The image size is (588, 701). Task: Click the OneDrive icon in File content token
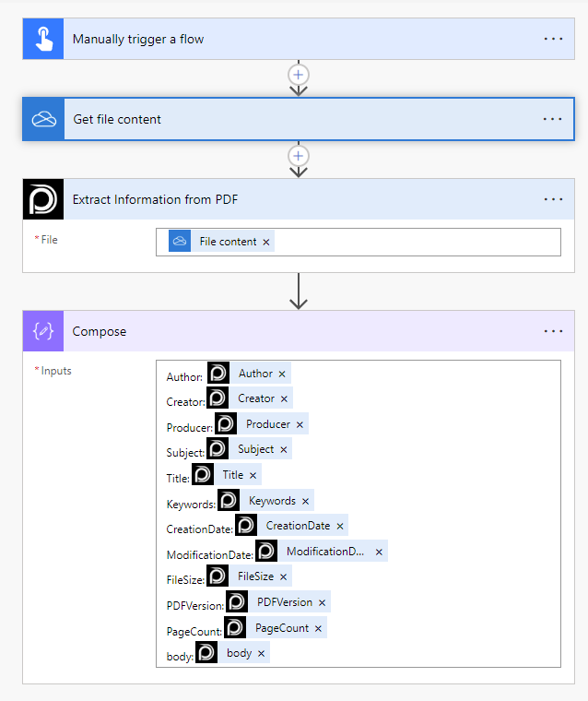[x=180, y=241]
